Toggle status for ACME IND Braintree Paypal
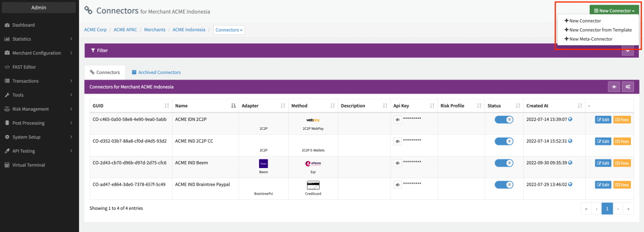644x232 pixels. [x=504, y=185]
